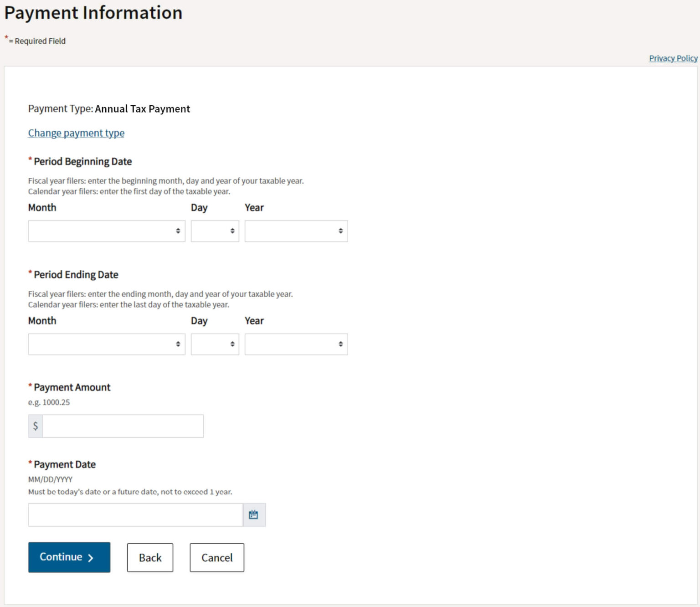700x607 pixels.
Task: Follow the Change payment type link
Action: pos(76,133)
